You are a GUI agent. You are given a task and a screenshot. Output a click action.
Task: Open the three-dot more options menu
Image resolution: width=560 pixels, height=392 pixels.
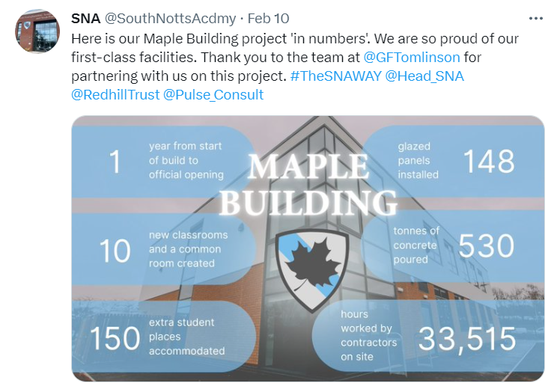coord(536,19)
